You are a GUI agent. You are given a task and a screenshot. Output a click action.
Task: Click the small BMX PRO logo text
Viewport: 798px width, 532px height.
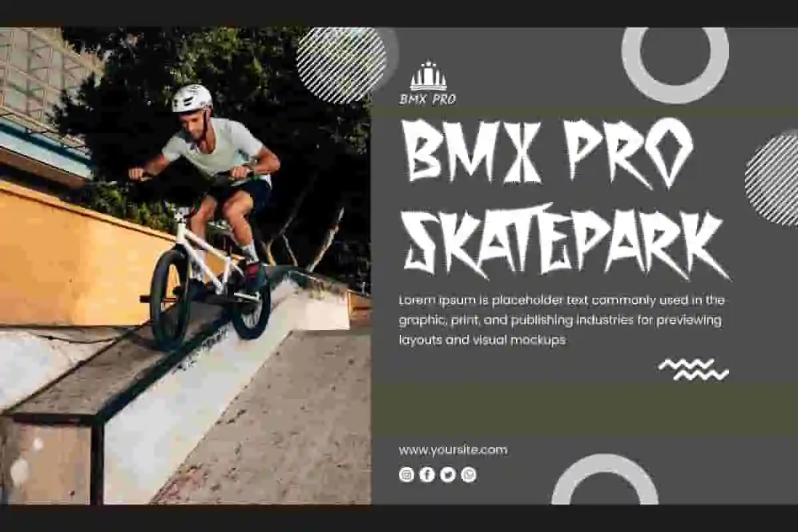coord(428,99)
